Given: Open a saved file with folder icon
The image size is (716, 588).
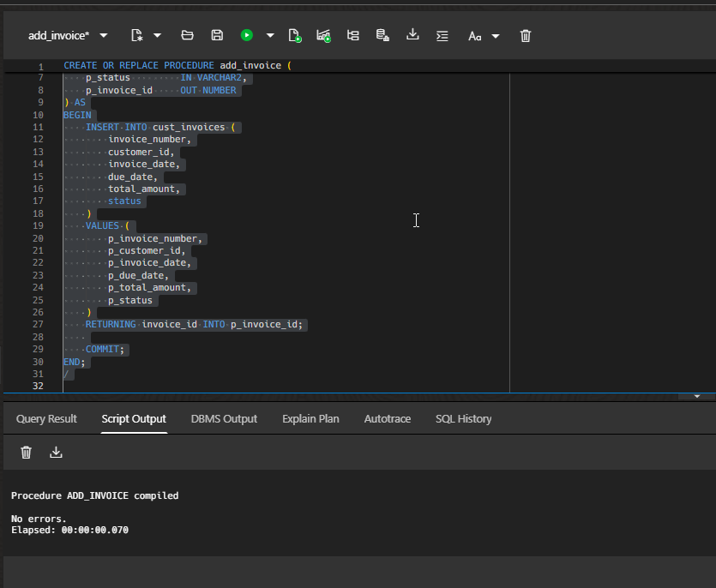Looking at the screenshot, I should click(187, 35).
